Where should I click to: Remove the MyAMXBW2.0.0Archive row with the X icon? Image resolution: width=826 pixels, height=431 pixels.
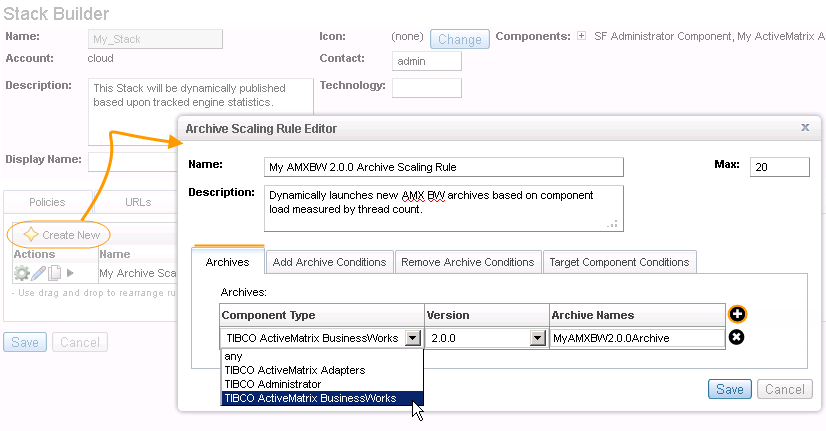tap(737, 337)
